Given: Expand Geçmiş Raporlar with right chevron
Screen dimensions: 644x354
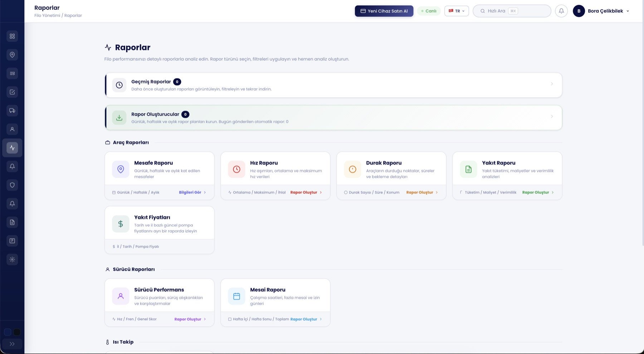Looking at the screenshot, I should 552,84.
